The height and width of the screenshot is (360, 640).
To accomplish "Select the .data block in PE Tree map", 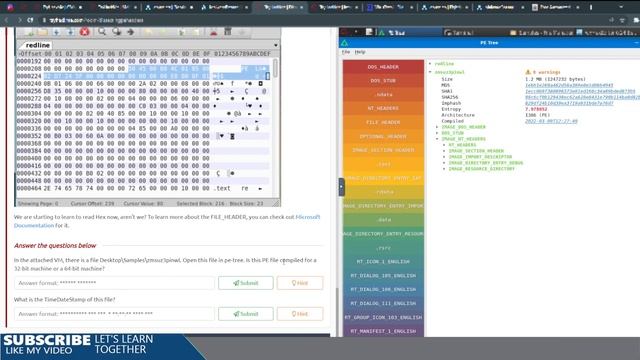I will pos(383,220).
